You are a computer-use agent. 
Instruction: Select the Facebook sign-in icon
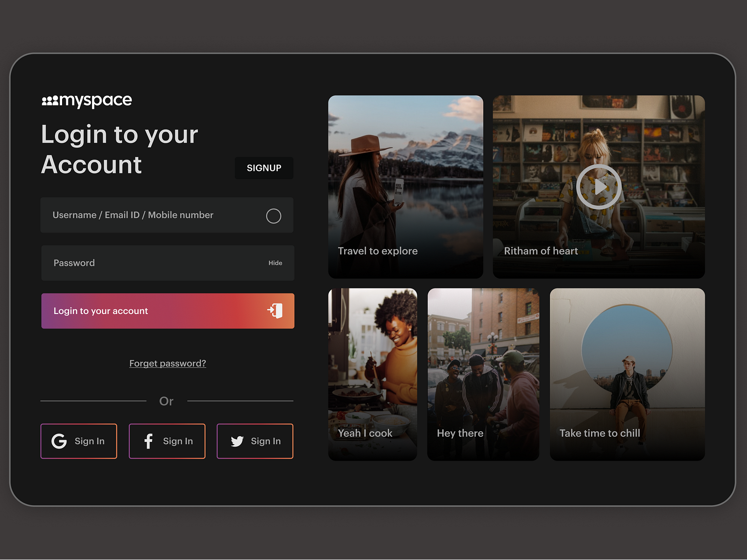[148, 441]
